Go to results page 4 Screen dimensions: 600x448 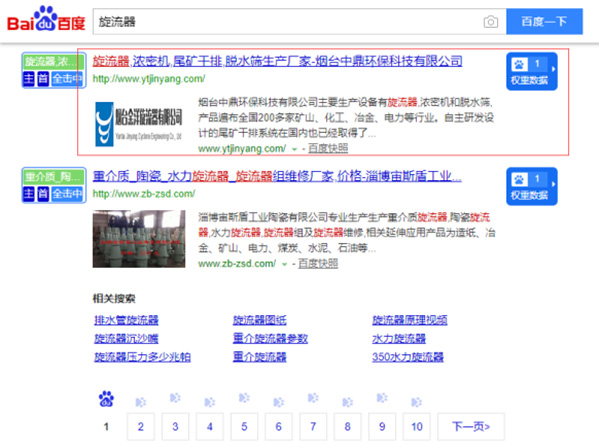[210, 427]
